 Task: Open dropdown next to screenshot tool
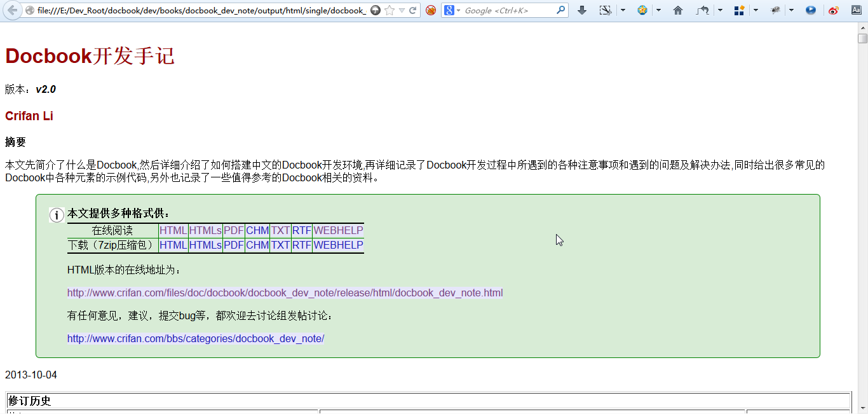coord(623,10)
